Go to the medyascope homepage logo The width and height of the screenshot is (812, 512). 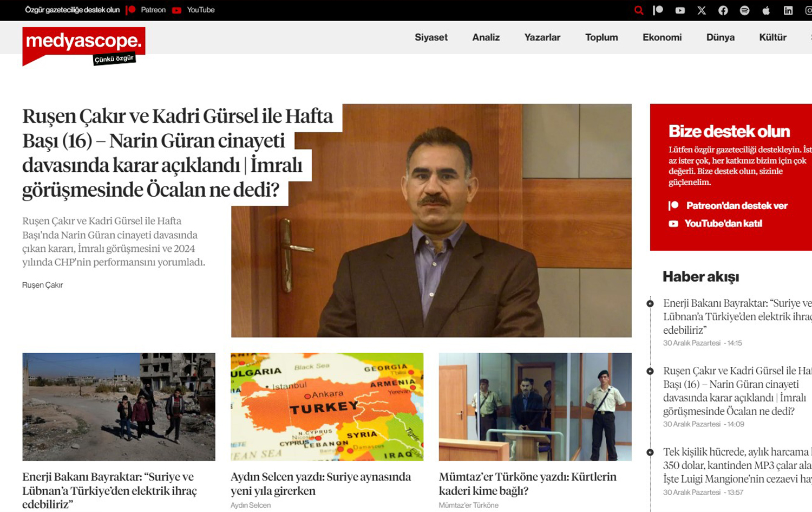[83, 43]
